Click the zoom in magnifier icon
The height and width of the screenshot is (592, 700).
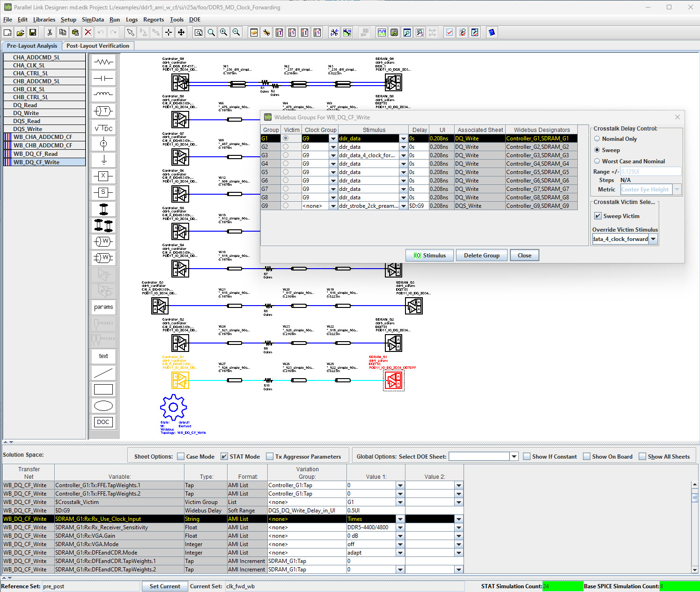224,32
